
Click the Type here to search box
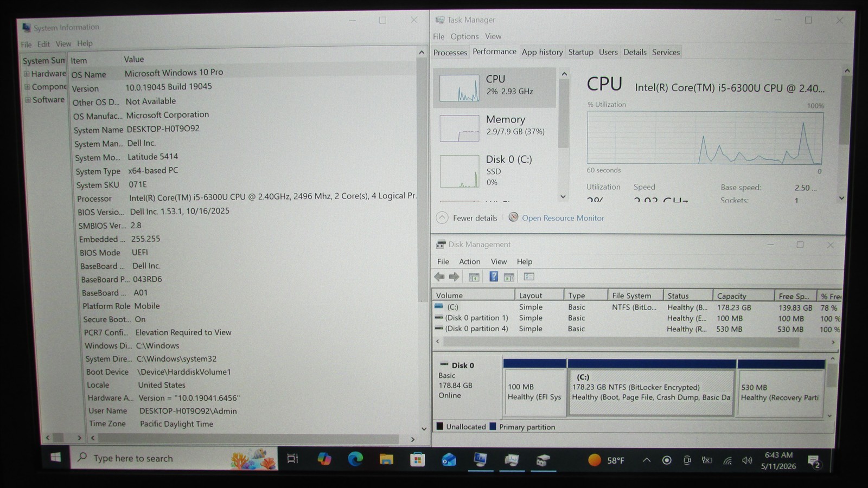click(174, 458)
